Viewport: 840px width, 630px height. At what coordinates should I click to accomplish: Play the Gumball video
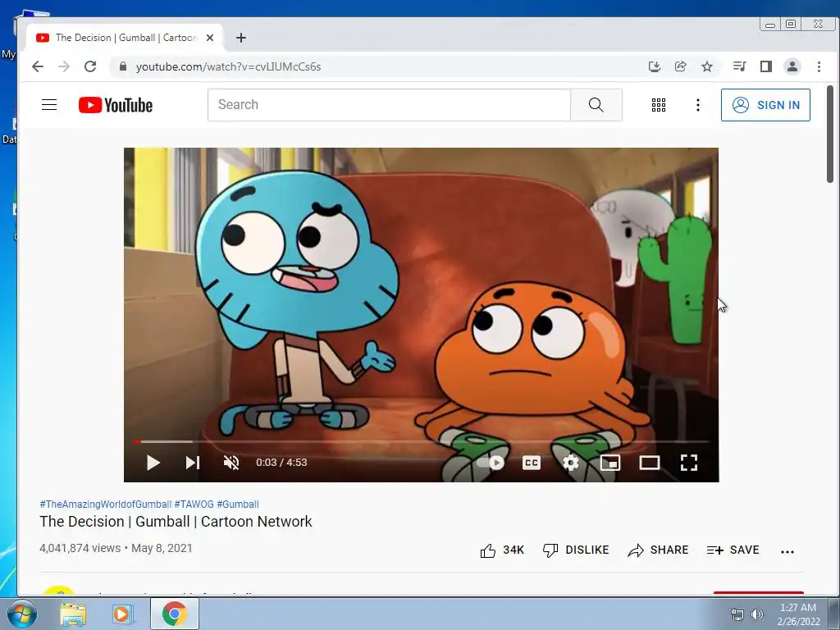[153, 463]
